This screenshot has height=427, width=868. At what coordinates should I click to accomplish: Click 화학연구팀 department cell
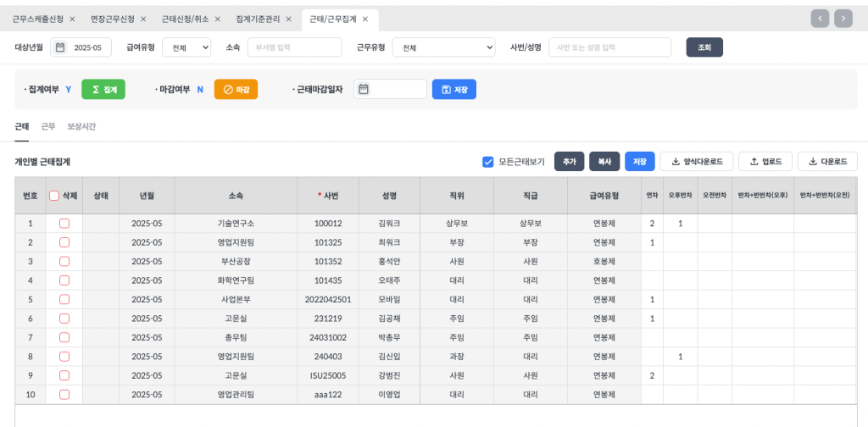236,280
